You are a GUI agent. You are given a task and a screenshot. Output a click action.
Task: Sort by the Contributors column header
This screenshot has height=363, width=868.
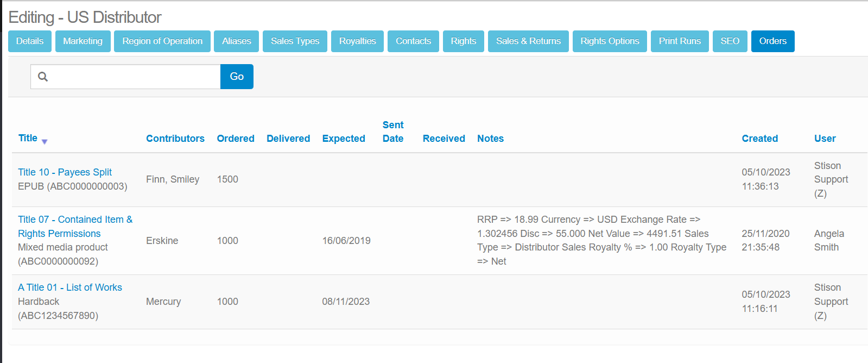[x=175, y=139]
